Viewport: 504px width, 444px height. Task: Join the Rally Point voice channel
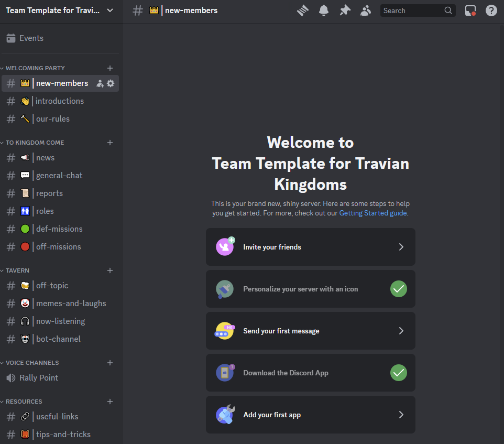[x=39, y=378]
